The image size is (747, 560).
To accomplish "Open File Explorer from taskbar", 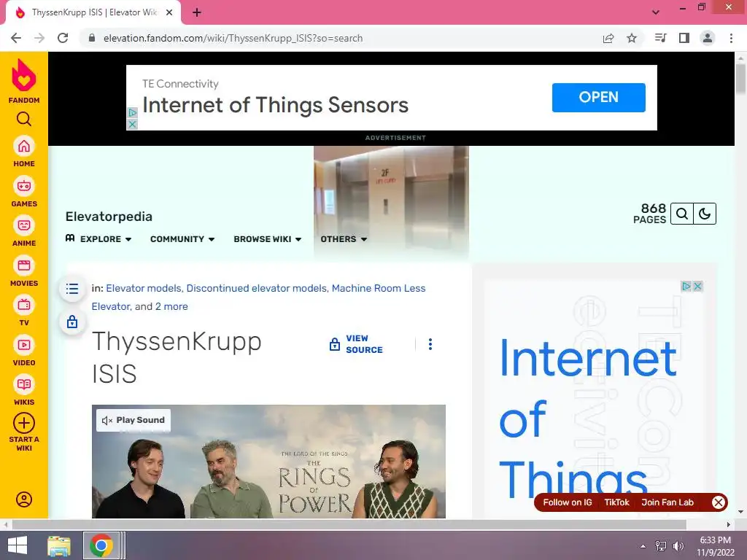I will click(x=59, y=545).
